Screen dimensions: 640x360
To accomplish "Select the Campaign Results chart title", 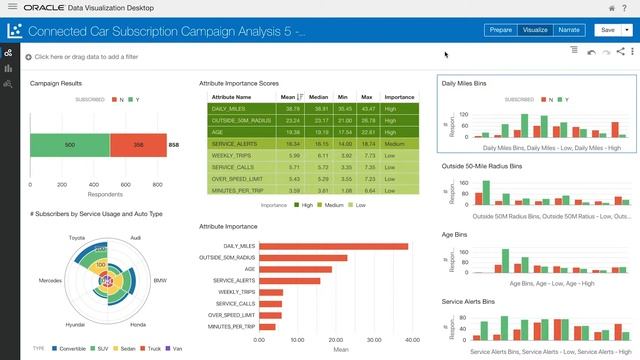I will (56, 83).
